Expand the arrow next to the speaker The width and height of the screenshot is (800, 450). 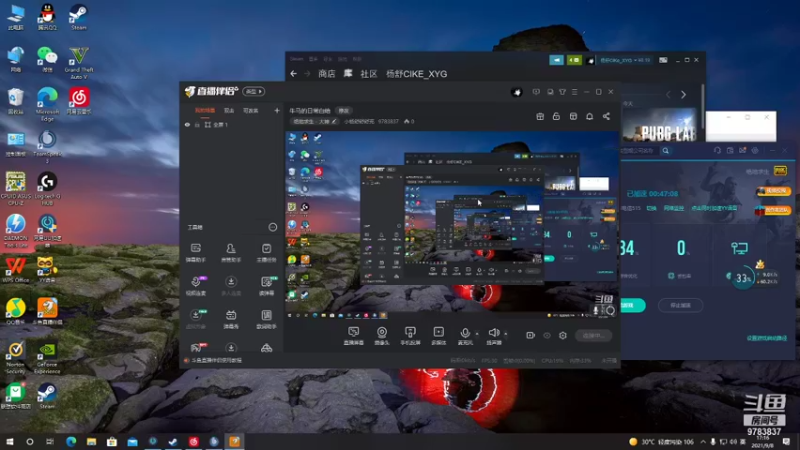[x=506, y=334]
